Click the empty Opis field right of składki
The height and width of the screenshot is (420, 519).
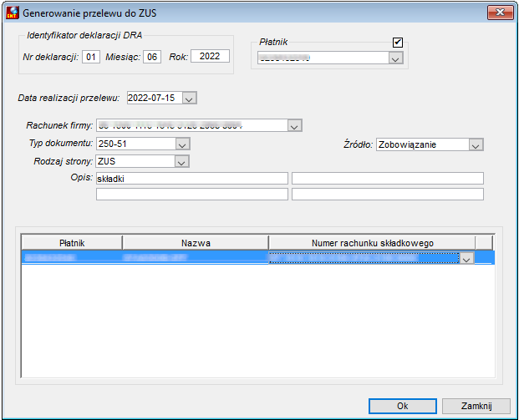[x=388, y=178]
